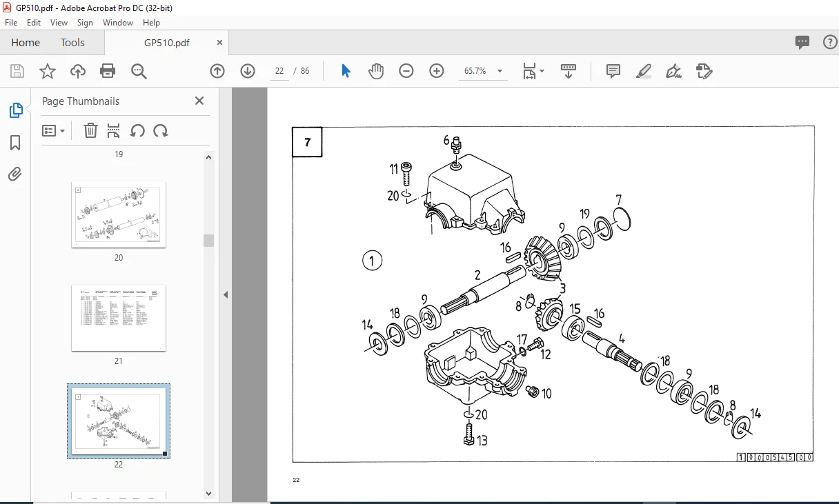Click the thumbnails scrollbar down arrow
Viewport: 839px width, 504px height.
pos(208,493)
